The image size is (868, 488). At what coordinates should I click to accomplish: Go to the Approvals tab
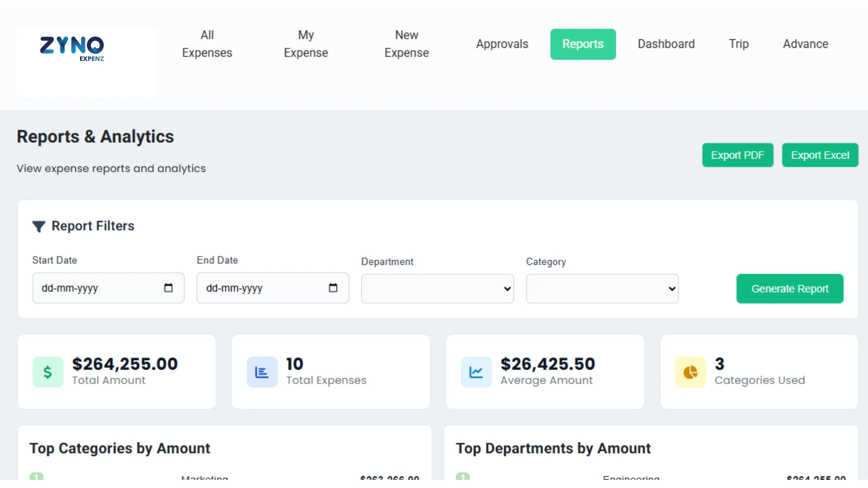click(x=502, y=44)
